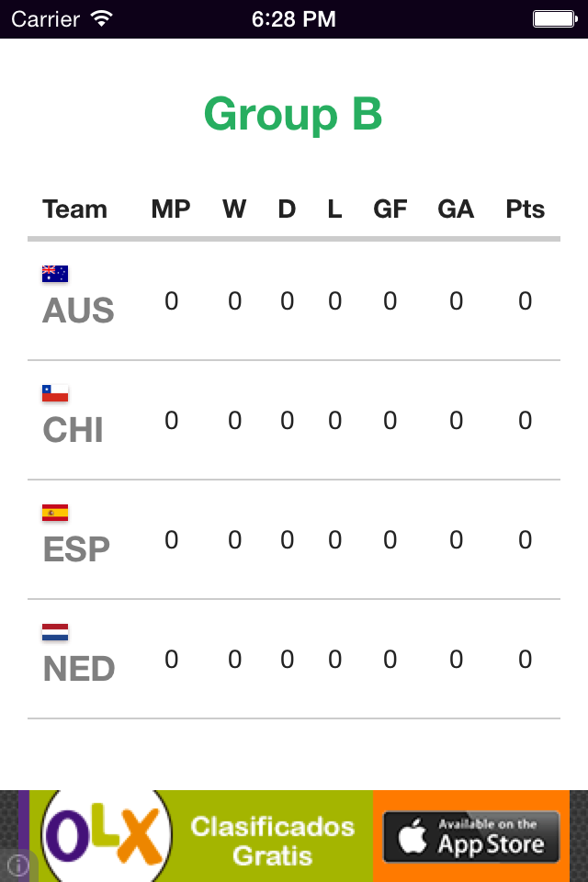Tap the OLX logo in banner

(x=106, y=836)
